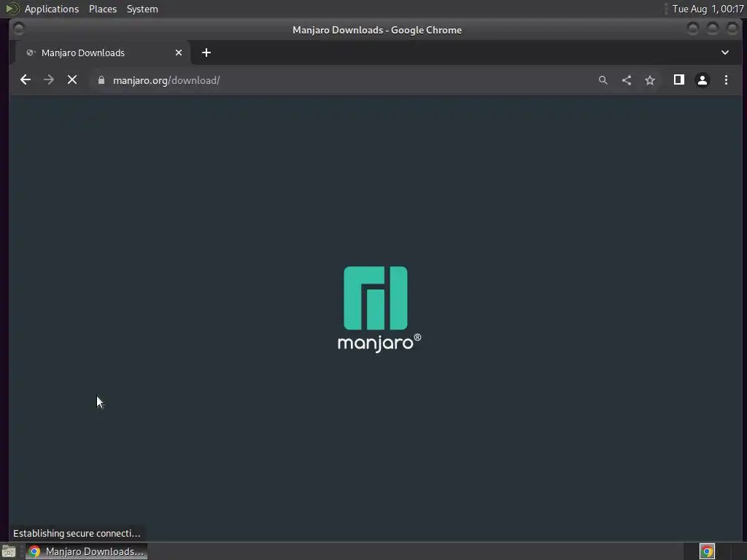Click Chrome icon in bottom-right tray
The height and width of the screenshot is (560, 747).
point(707,551)
